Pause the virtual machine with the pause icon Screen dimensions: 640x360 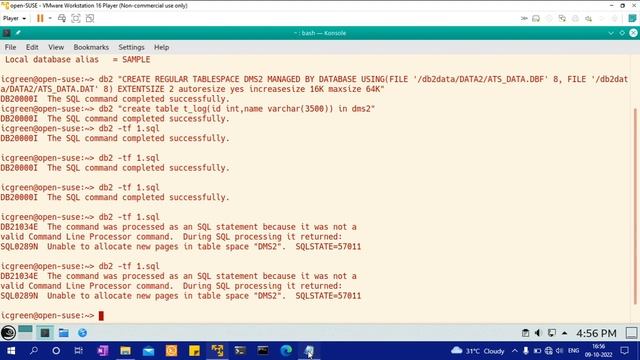(x=40, y=18)
